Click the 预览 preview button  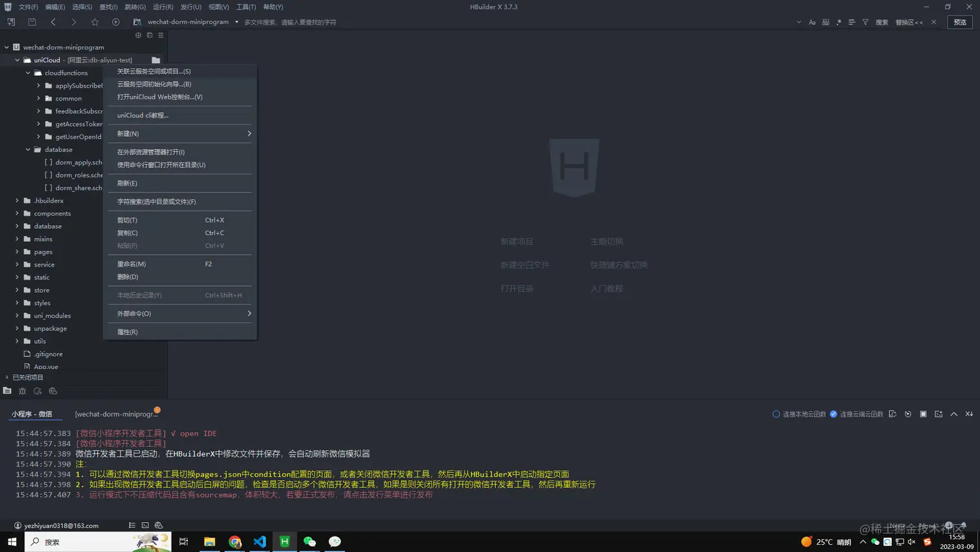960,22
